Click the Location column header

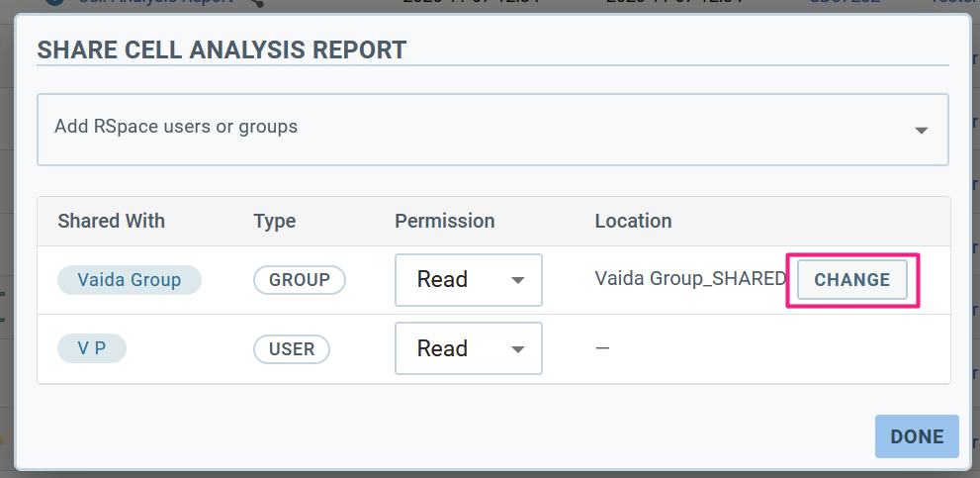(x=633, y=221)
